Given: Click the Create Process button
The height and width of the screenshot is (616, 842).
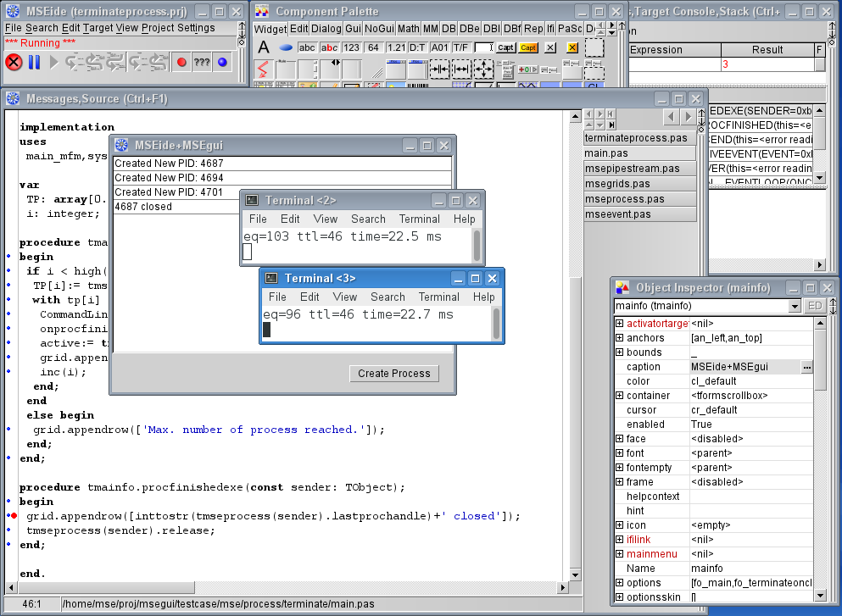Looking at the screenshot, I should 393,373.
